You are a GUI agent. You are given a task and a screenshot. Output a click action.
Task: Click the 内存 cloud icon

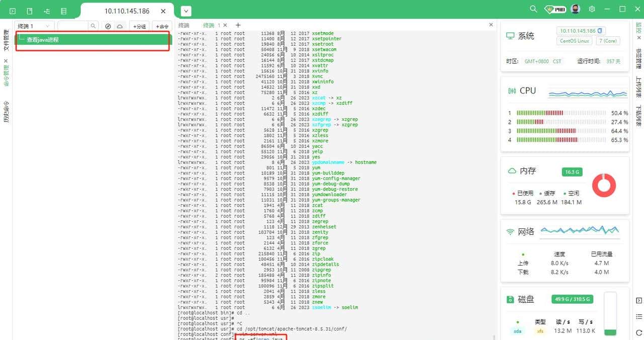tap(512, 171)
